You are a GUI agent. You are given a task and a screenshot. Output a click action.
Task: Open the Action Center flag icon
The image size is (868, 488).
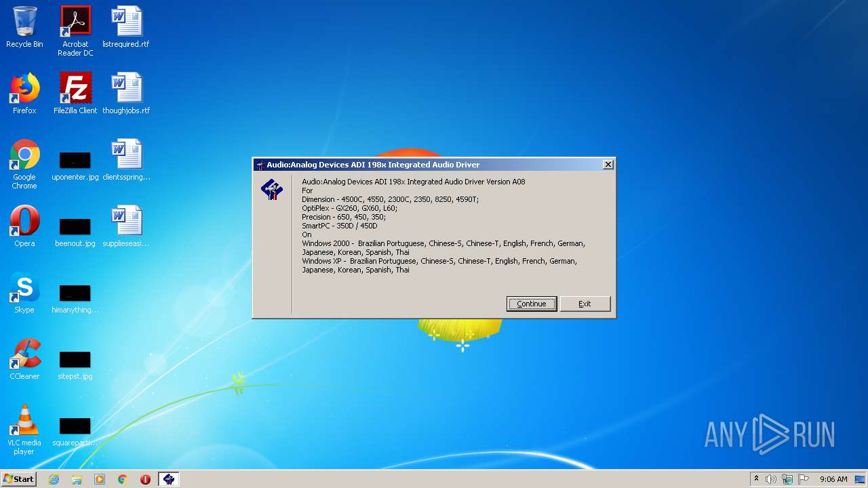804,479
